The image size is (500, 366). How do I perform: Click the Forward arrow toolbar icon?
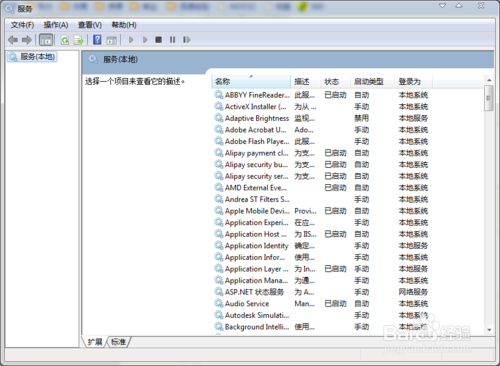(x=27, y=40)
